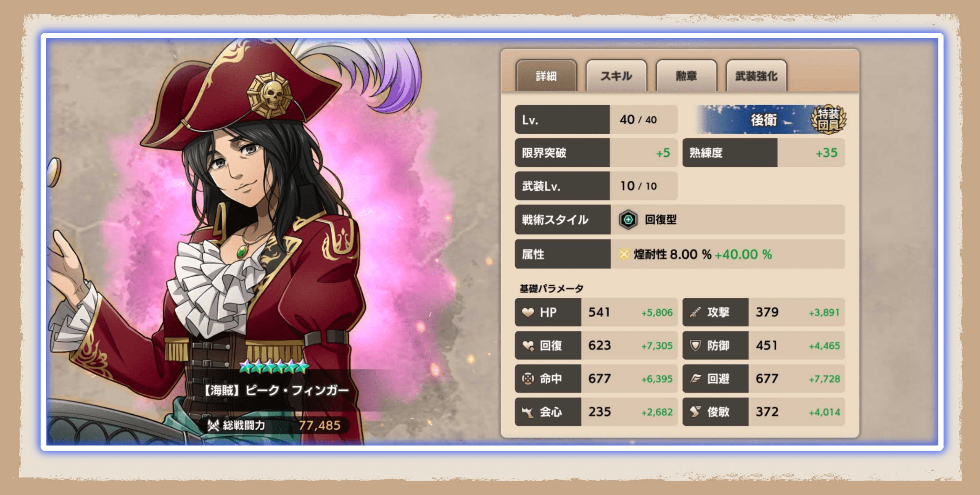Open the 詳細 details tab
The image size is (980, 495).
pyautogui.click(x=546, y=76)
